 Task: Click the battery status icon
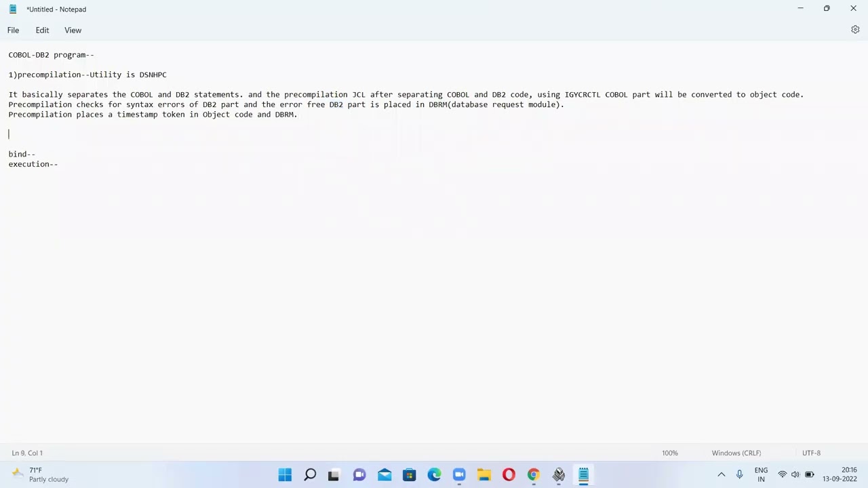coord(809,474)
